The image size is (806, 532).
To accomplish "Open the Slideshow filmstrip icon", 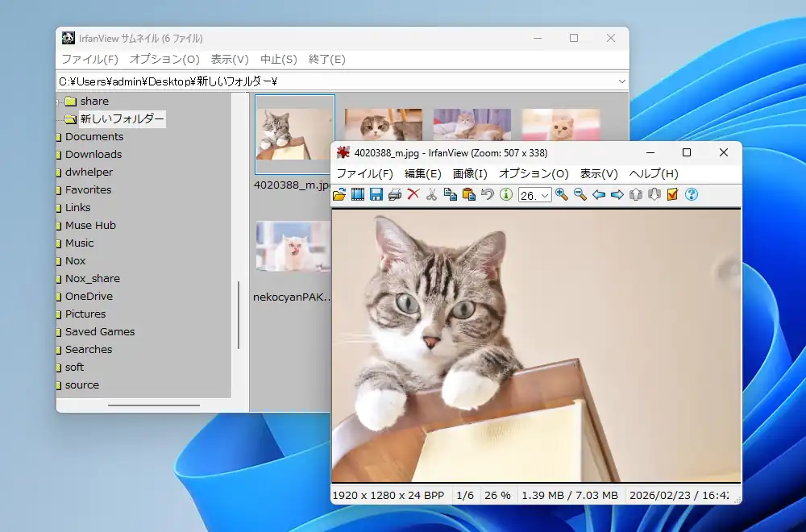I will click(x=358, y=194).
